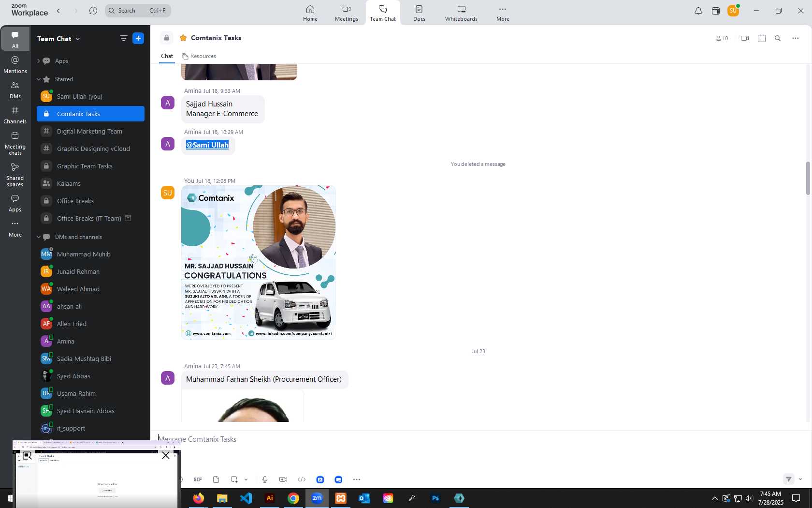
Task: Open the calendar panel icon near the profile
Action: tap(716, 11)
